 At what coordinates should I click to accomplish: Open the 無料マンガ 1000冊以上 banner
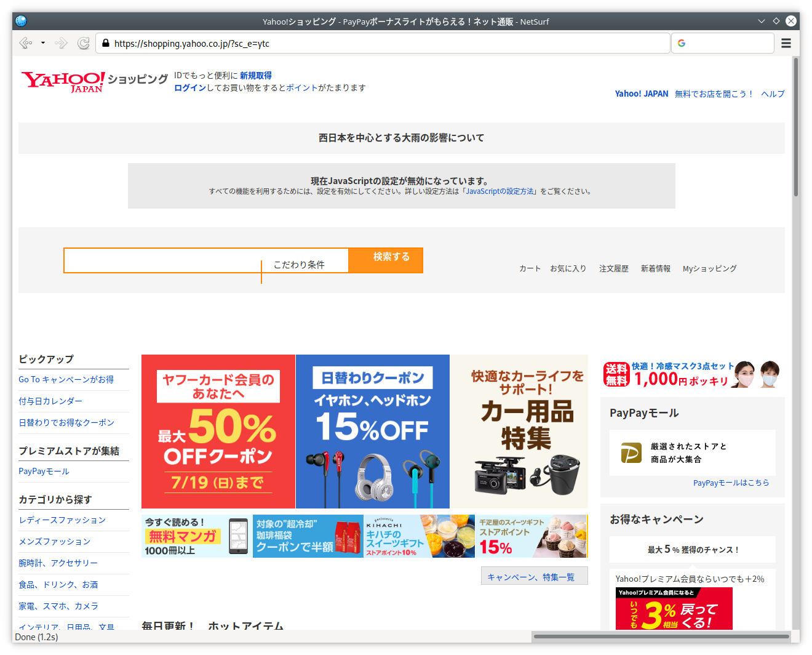pos(197,536)
